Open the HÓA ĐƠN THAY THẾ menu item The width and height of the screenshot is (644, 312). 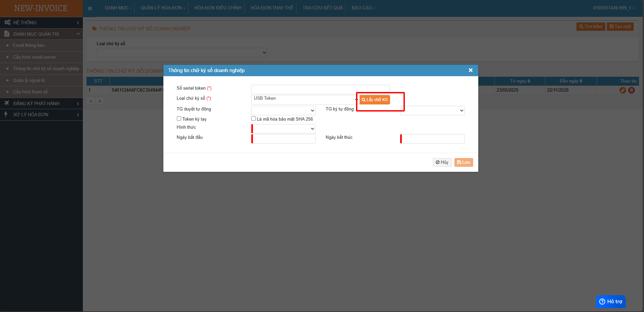tap(272, 8)
